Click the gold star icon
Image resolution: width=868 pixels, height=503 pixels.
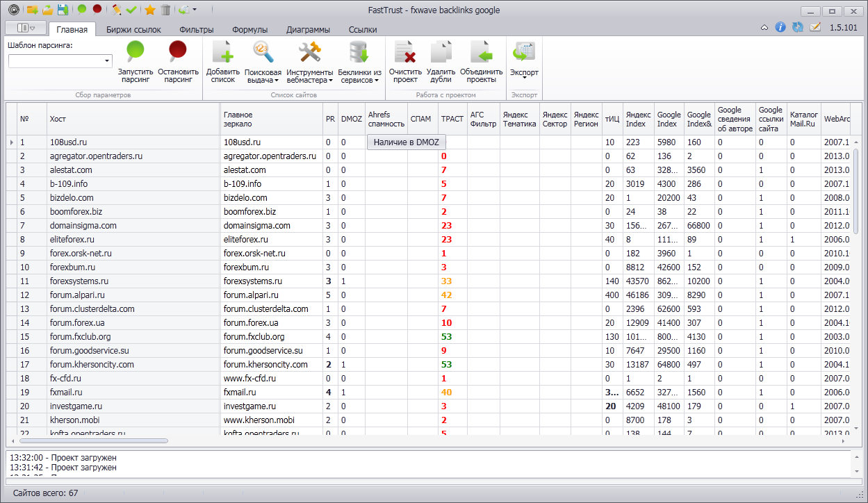point(149,10)
